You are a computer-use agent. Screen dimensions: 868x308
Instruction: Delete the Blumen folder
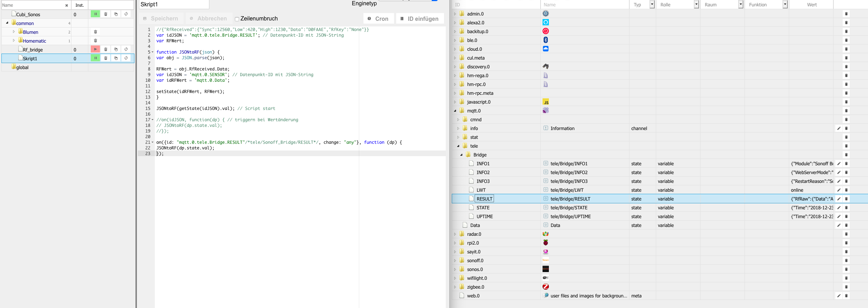pyautogui.click(x=95, y=32)
